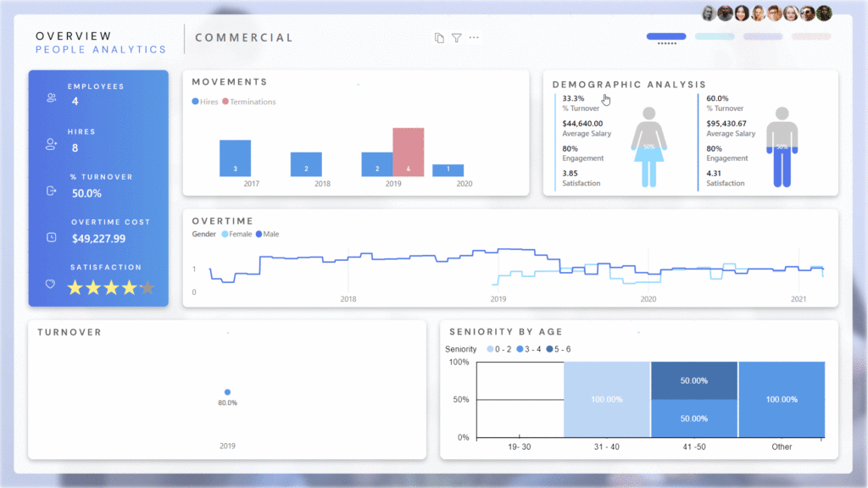The image size is (868, 488).
Task: Select the 0 - 2 Seniority legend swatch
Action: pyautogui.click(x=488, y=349)
